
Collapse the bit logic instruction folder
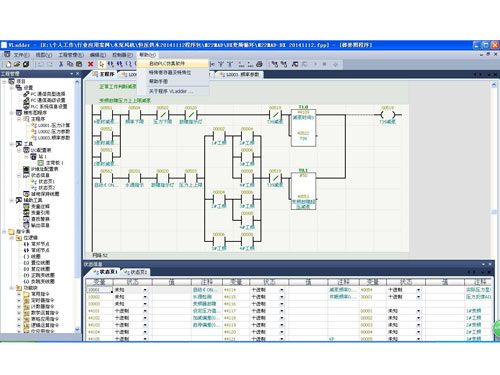pos(12,238)
